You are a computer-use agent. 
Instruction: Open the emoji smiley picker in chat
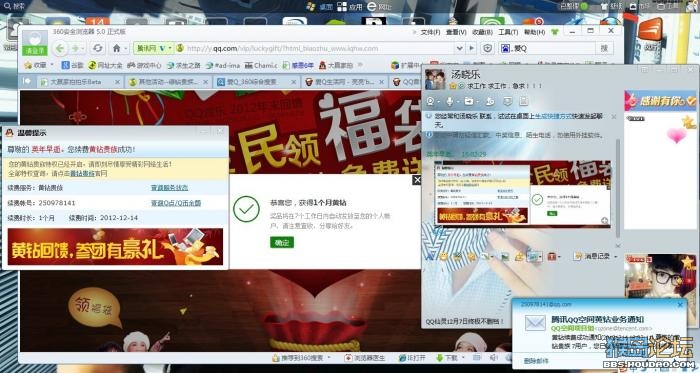click(443, 256)
